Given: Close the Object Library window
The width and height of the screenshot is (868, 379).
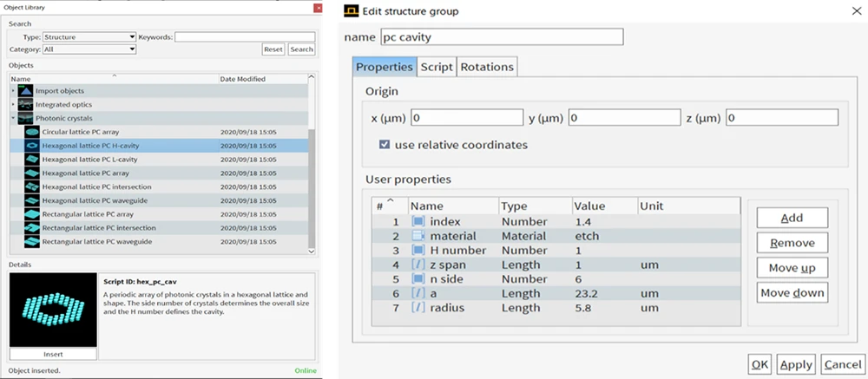Looking at the screenshot, I should (x=317, y=8).
